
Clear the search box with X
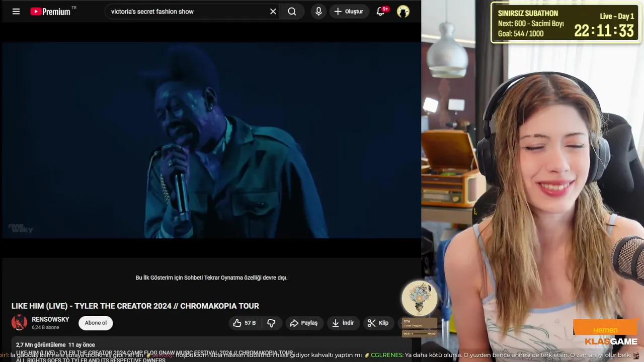pos(273,12)
